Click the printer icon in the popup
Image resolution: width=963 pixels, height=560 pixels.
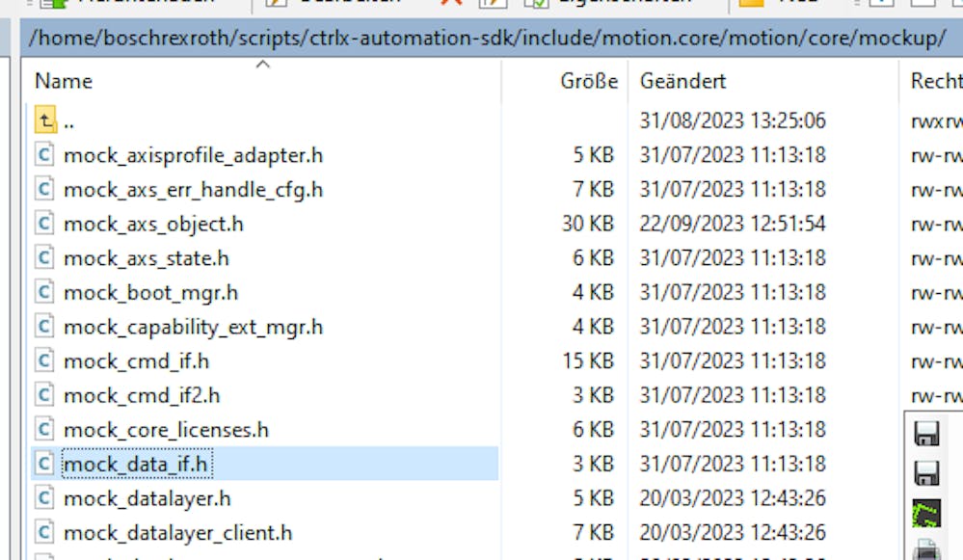(x=926, y=550)
